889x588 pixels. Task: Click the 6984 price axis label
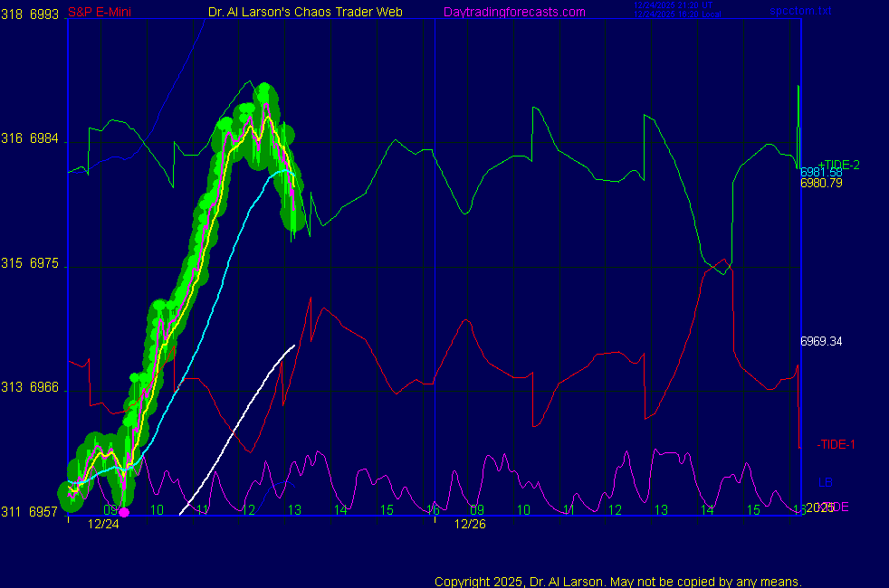(x=44, y=139)
